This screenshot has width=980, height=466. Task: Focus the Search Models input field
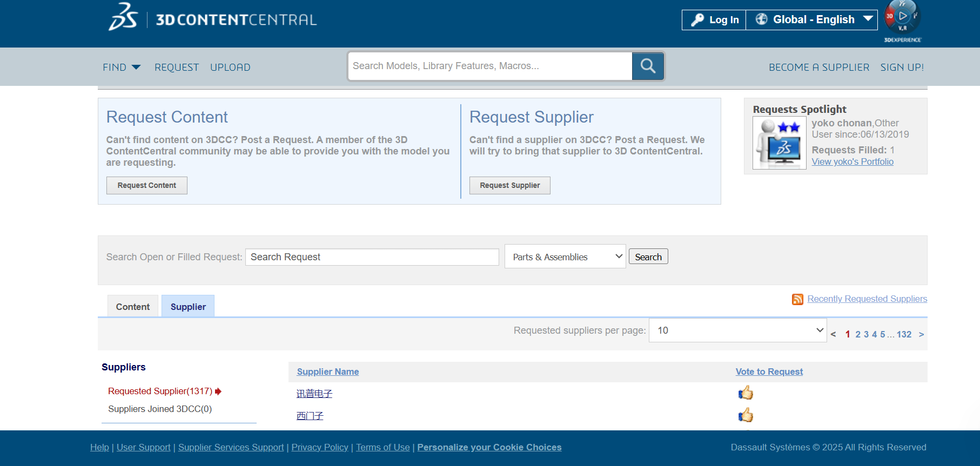[490, 66]
